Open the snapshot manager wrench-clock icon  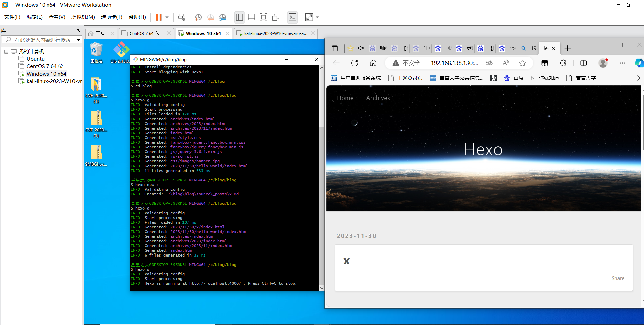click(223, 17)
